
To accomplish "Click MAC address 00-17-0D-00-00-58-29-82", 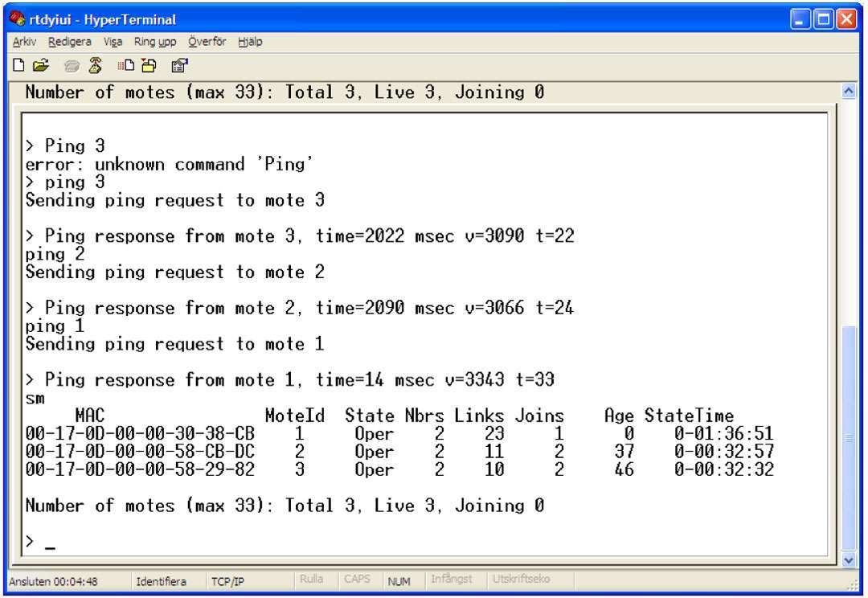I will pyautogui.click(x=140, y=469).
